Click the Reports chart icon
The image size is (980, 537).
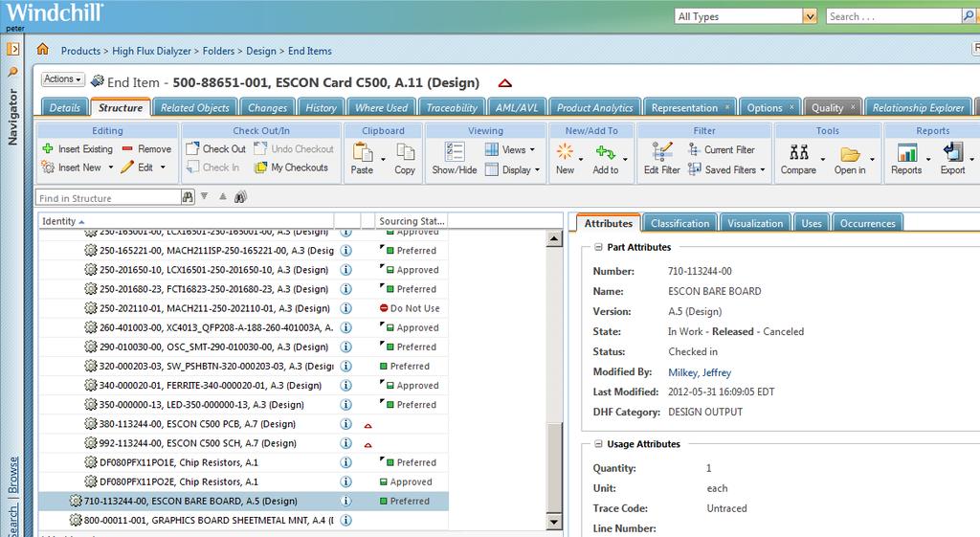pos(907,152)
